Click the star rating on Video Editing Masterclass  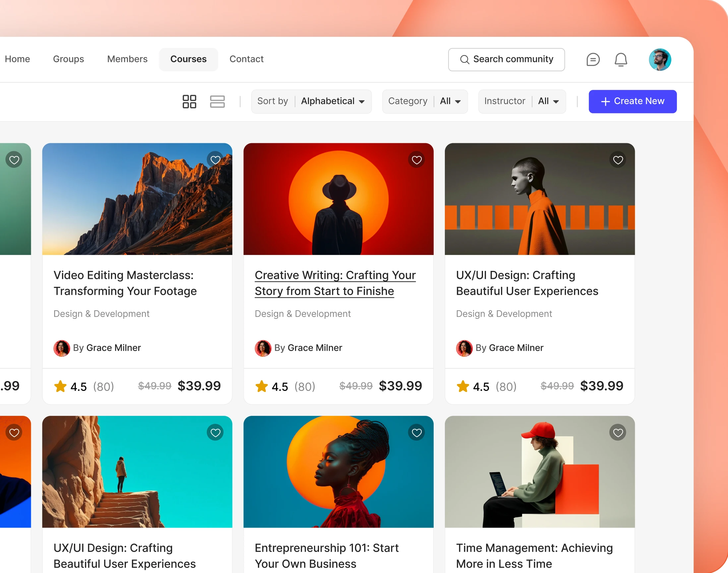click(x=60, y=386)
